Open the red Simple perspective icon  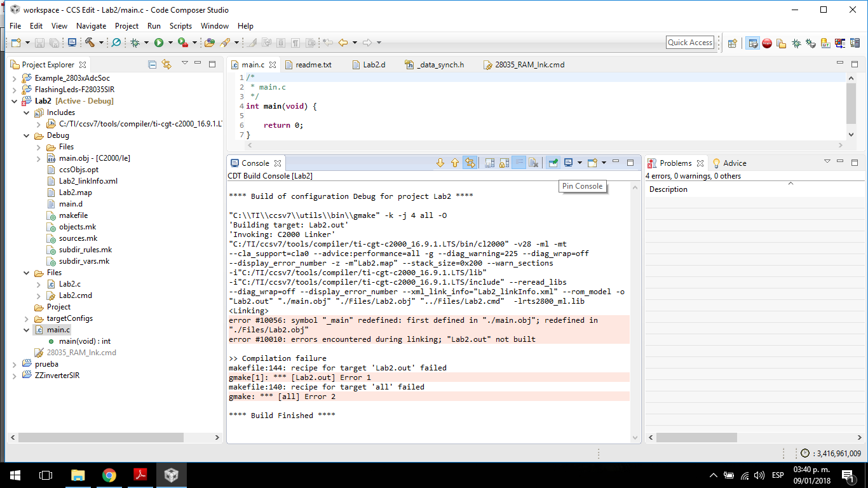[x=767, y=43]
